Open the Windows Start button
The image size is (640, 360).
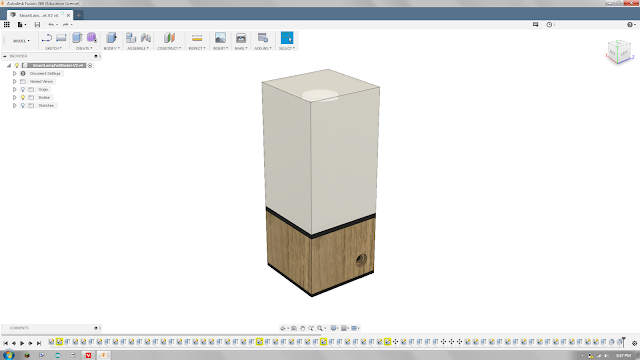[x=9, y=355]
